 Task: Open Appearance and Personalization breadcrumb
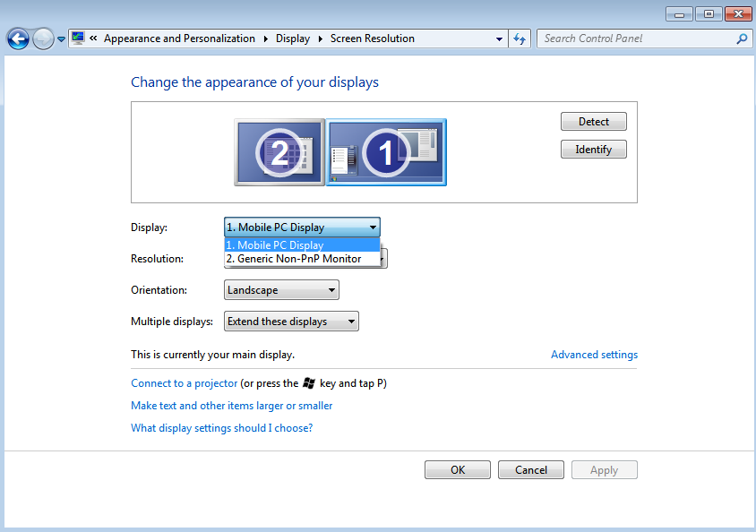[x=179, y=39]
